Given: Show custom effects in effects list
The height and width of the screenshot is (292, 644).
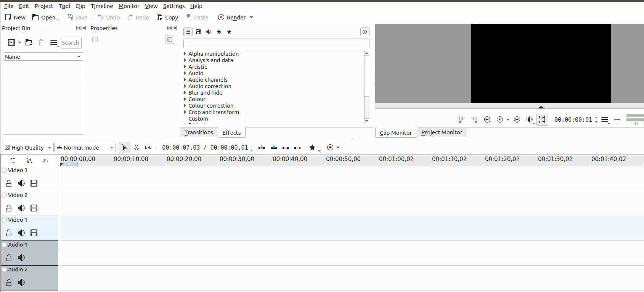Looking at the screenshot, I should (219, 32).
